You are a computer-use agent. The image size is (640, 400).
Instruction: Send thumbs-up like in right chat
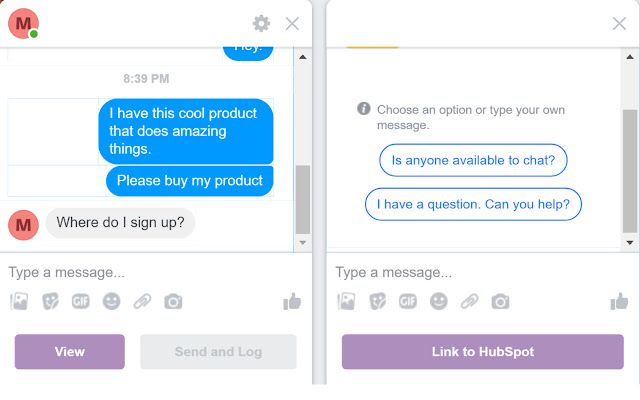tap(619, 301)
